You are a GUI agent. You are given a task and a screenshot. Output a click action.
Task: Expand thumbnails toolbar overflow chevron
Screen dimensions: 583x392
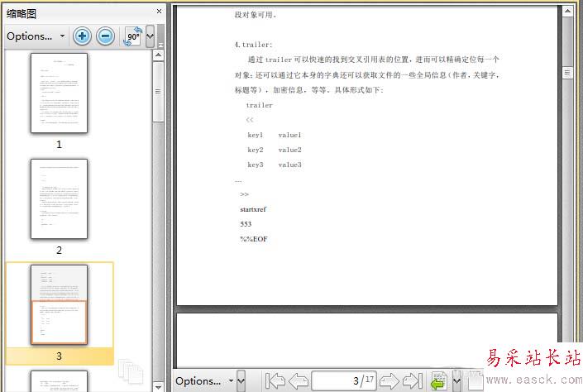tap(150, 36)
